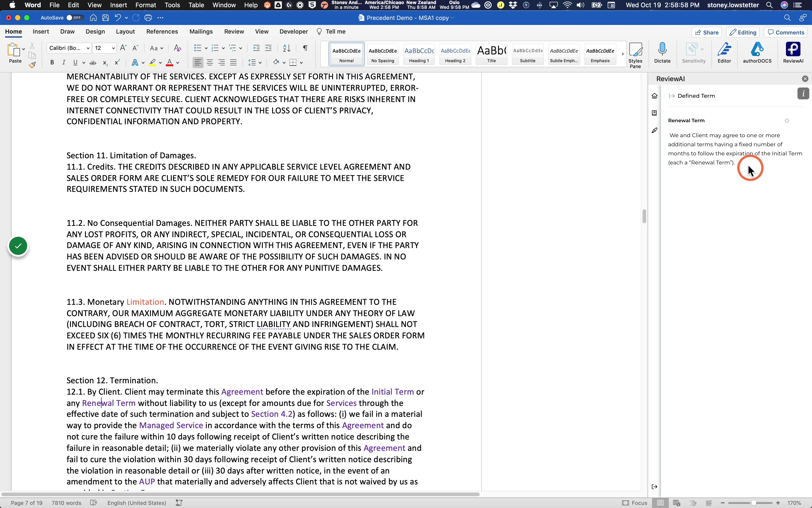Toggle strikethrough formatting
812x508 pixels.
(x=93, y=63)
